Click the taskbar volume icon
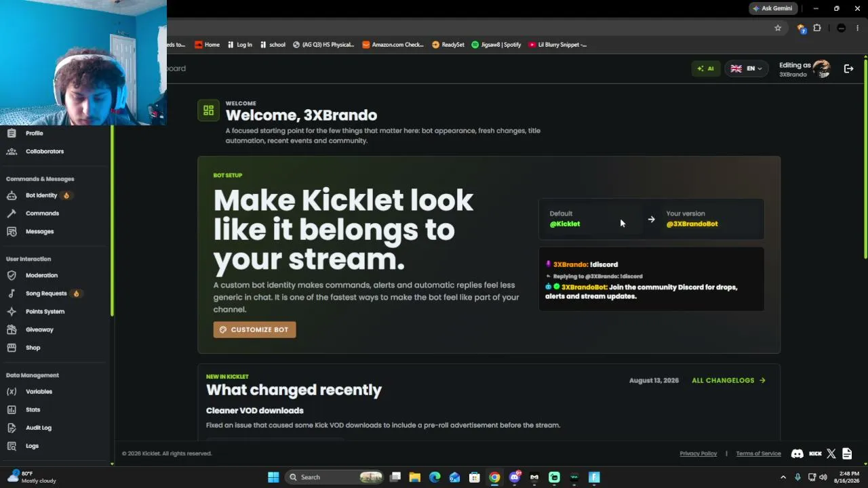This screenshot has width=868, height=488. click(x=823, y=477)
